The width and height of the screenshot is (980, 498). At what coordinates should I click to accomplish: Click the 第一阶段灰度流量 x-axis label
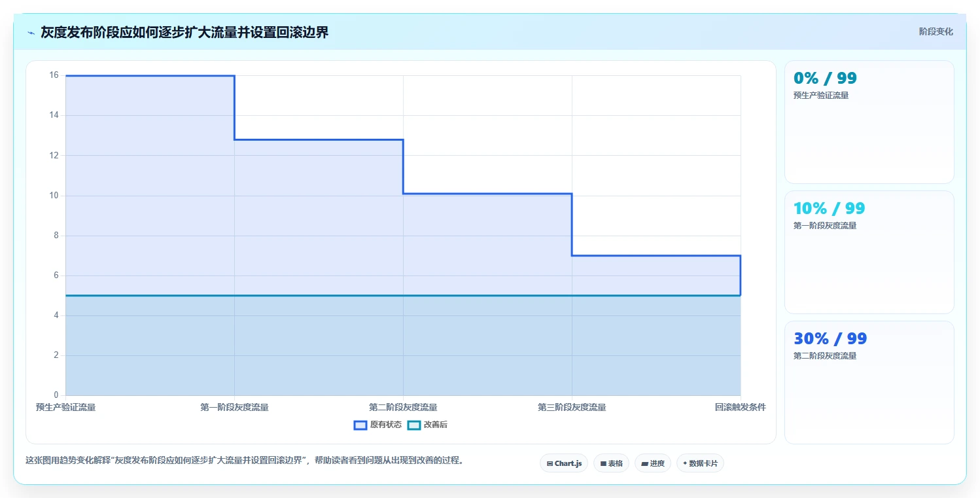[234, 407]
